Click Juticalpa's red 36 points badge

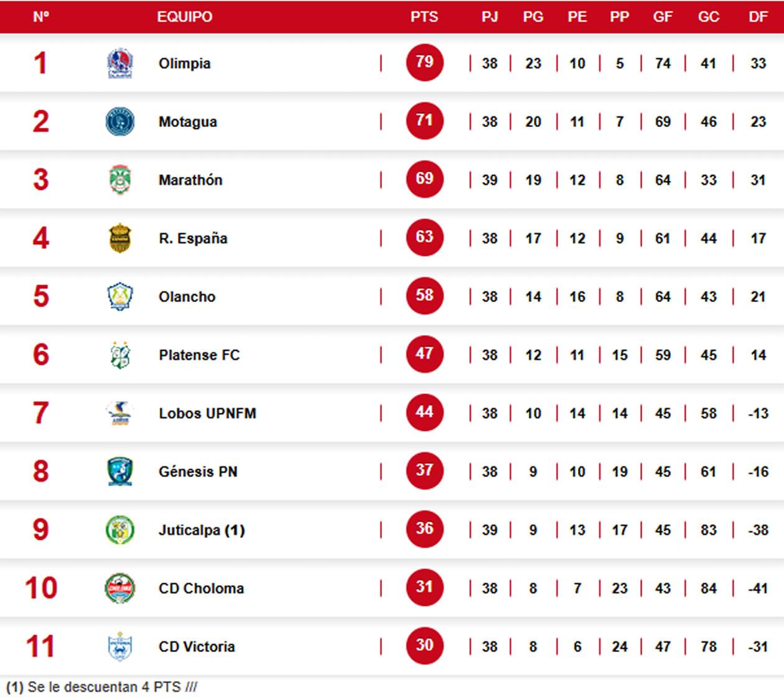pos(424,529)
